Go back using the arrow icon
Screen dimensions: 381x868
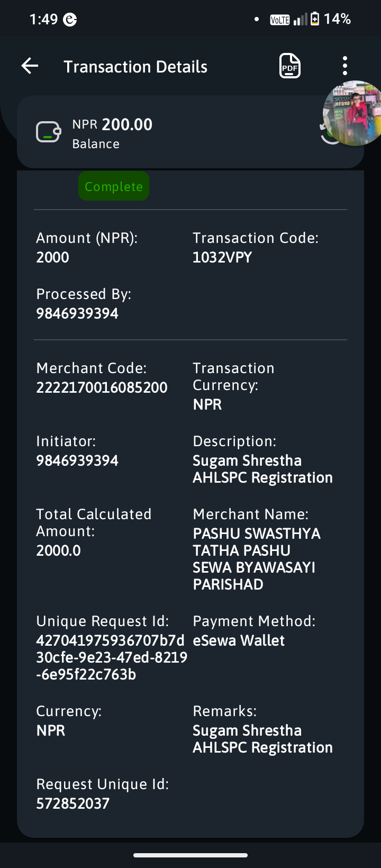pyautogui.click(x=30, y=66)
